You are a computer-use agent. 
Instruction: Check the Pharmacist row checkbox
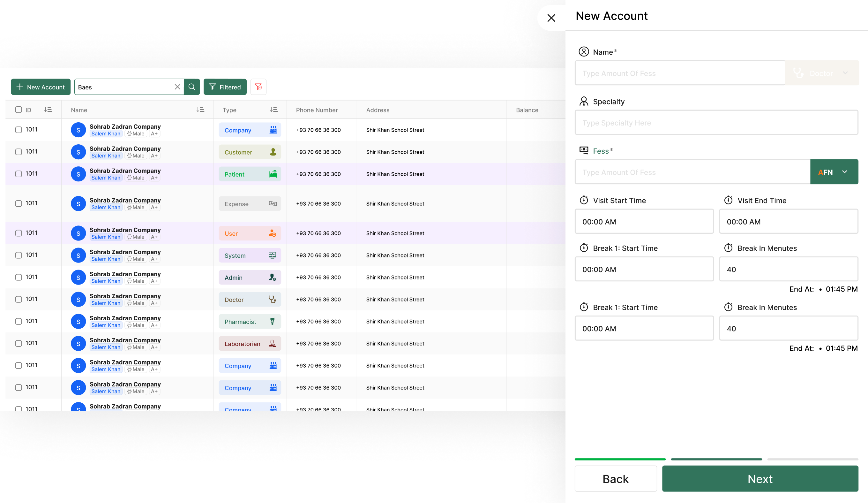(x=19, y=321)
